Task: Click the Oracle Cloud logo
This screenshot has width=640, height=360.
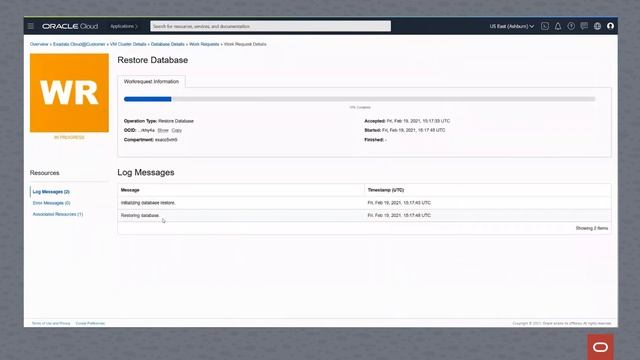Action: [x=70, y=26]
